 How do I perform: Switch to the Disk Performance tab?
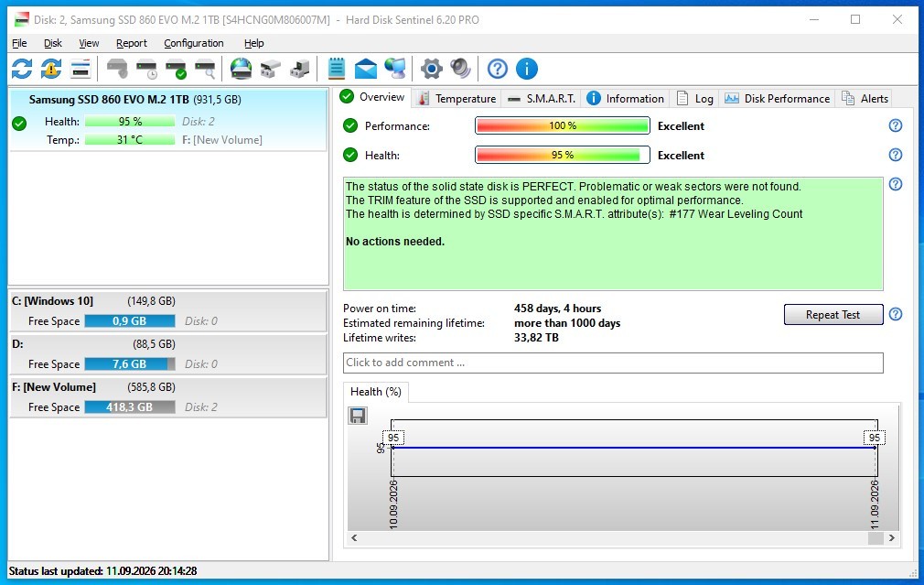click(x=777, y=99)
